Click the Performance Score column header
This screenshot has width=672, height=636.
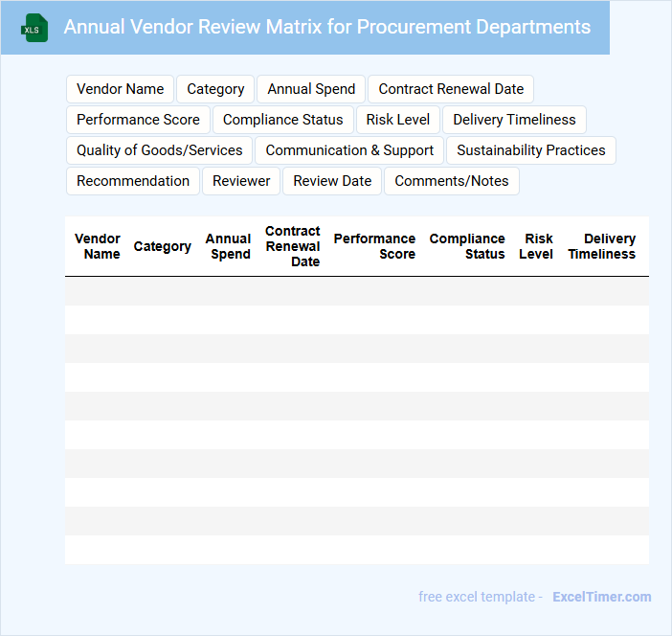(x=374, y=246)
